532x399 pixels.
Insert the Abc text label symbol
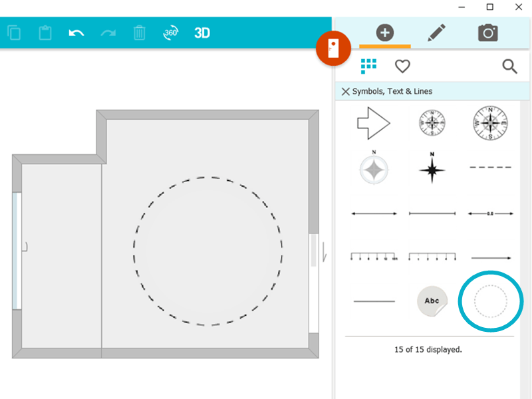pyautogui.click(x=431, y=301)
